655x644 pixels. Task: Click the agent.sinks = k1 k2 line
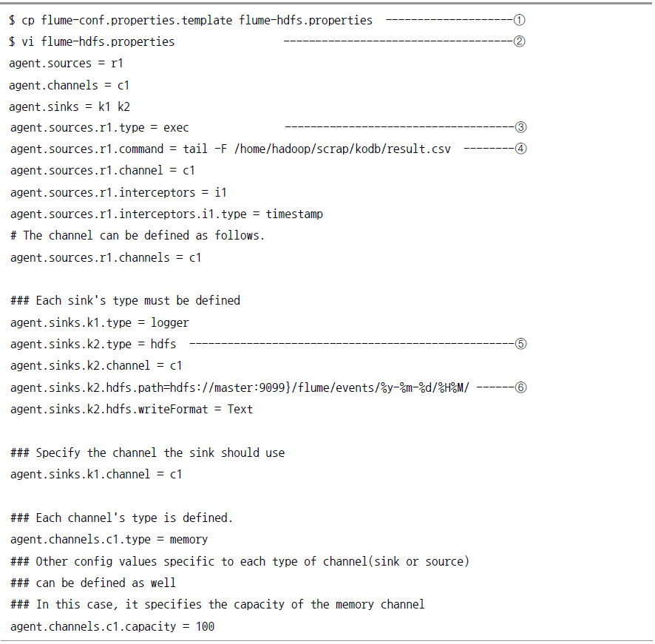[x=69, y=107]
